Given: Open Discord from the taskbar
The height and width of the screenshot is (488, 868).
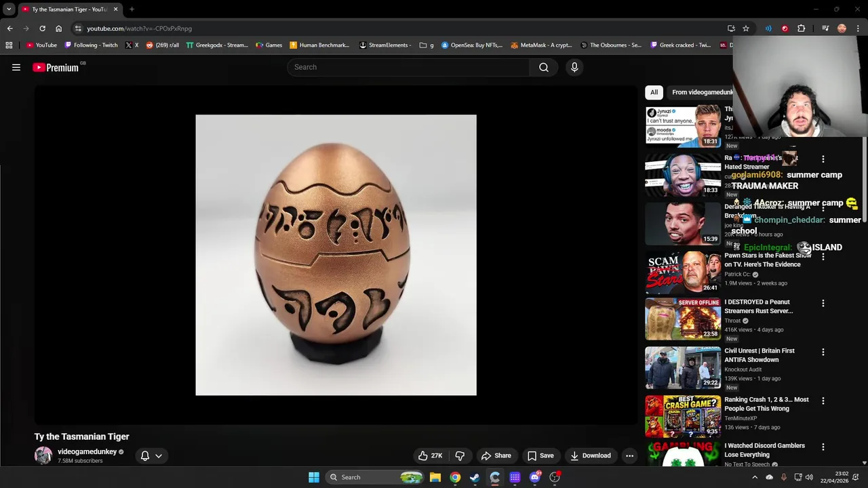Looking at the screenshot, I should click(x=535, y=477).
